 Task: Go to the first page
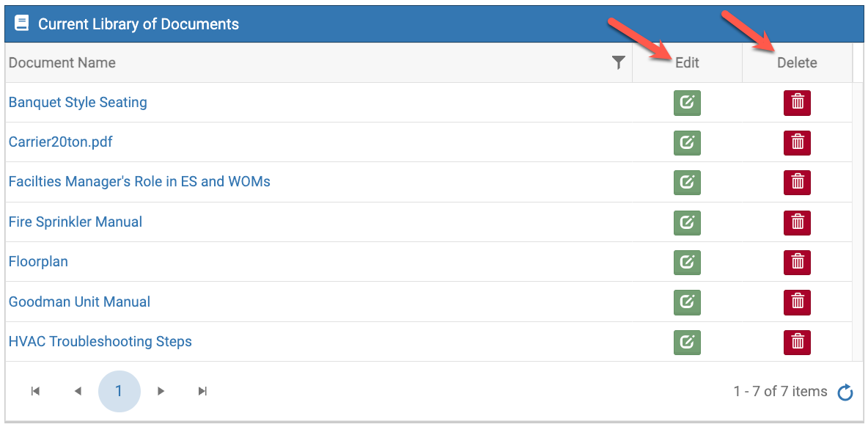35,392
